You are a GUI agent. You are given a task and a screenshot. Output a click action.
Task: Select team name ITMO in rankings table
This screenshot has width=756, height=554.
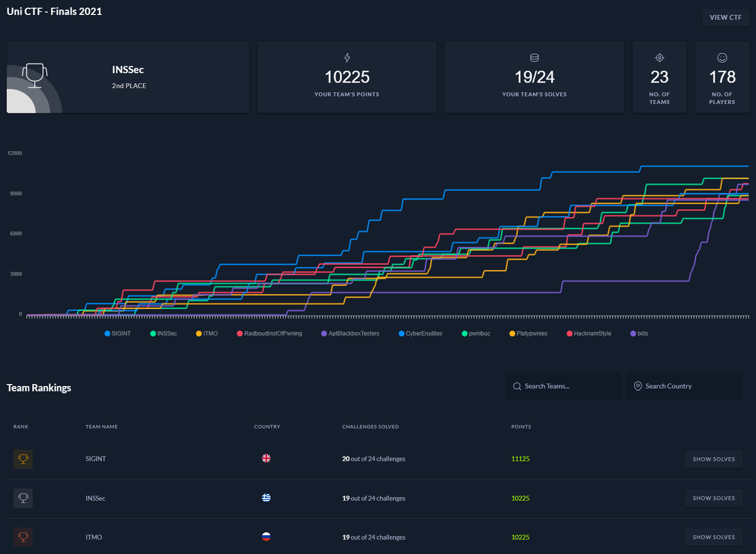point(94,537)
